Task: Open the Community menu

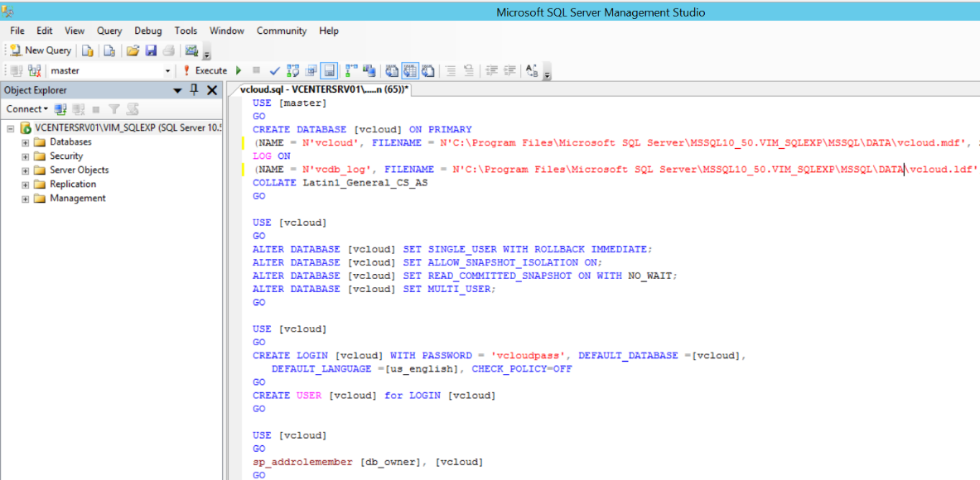Action: [282, 31]
